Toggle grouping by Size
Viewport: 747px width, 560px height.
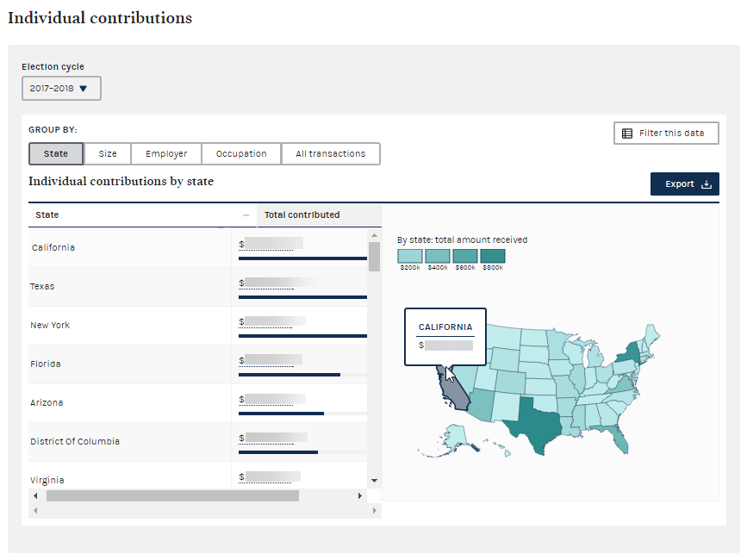pyautogui.click(x=108, y=154)
